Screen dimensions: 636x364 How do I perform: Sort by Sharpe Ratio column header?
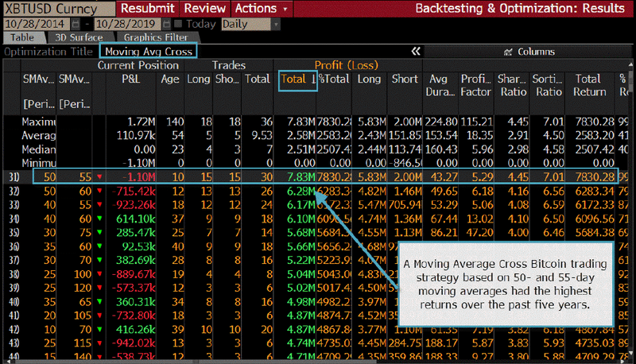tap(512, 85)
